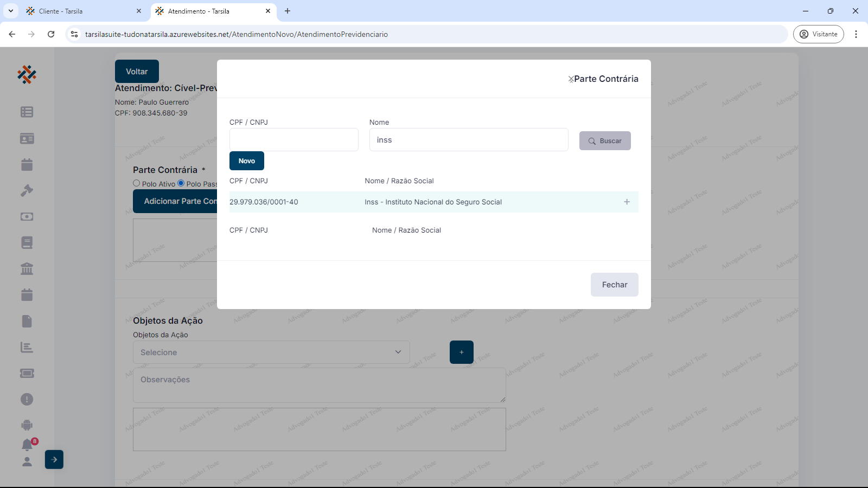Click the book icon in sidebar
Viewport: 868px width, 488px height.
27,242
